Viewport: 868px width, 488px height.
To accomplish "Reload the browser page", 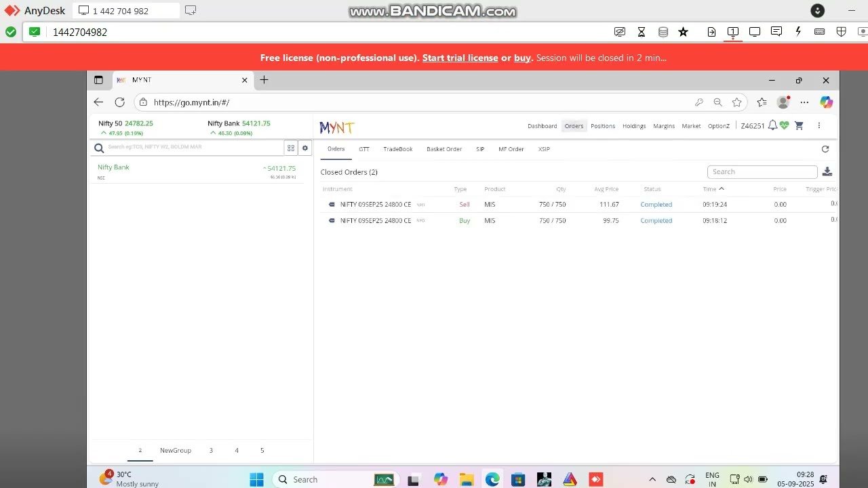I will coord(120,102).
